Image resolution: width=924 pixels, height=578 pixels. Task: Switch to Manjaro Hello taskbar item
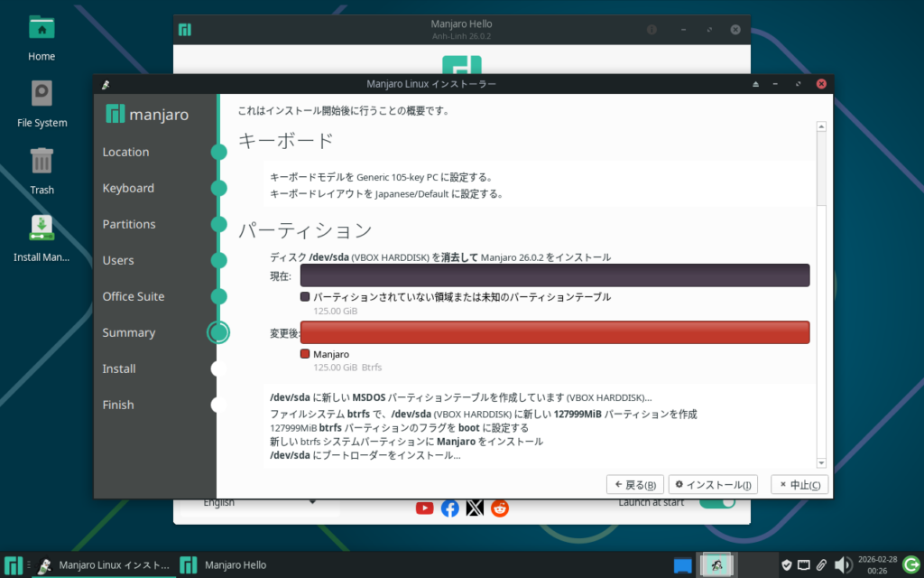click(224, 565)
